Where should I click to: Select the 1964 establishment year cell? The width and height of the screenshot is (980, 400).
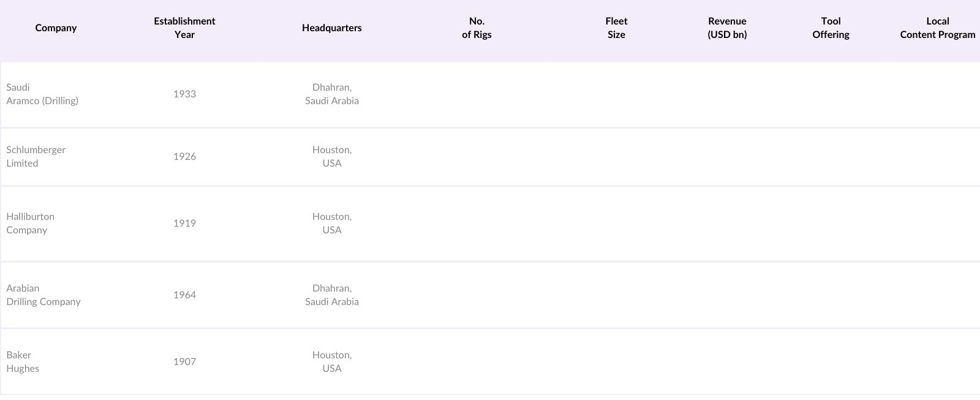pyautogui.click(x=184, y=295)
